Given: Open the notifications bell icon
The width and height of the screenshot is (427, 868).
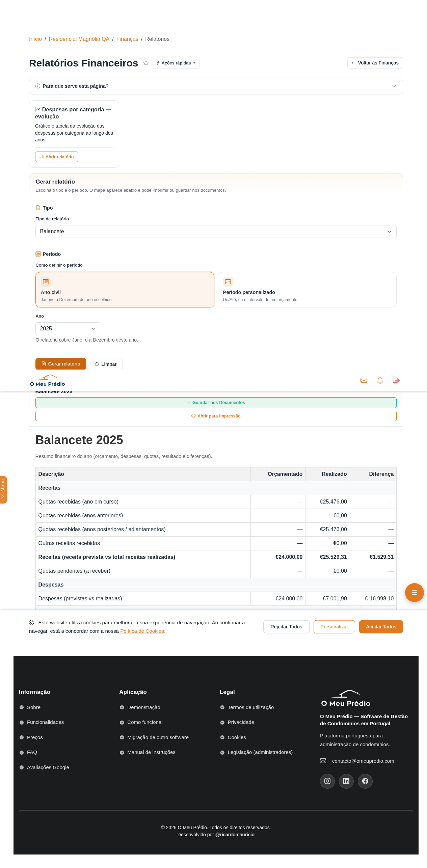Looking at the screenshot, I should (x=380, y=380).
